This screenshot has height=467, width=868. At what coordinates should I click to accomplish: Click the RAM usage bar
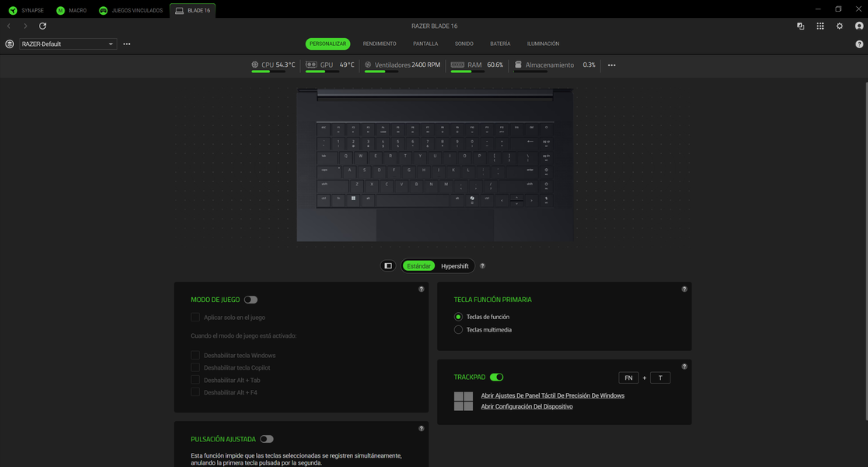(467, 72)
